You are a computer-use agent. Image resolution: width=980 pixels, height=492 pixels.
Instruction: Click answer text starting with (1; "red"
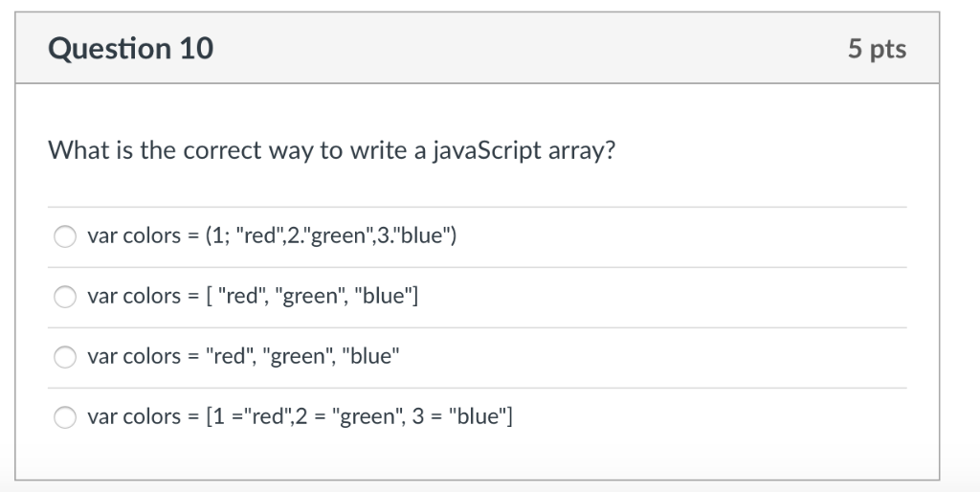(x=272, y=235)
